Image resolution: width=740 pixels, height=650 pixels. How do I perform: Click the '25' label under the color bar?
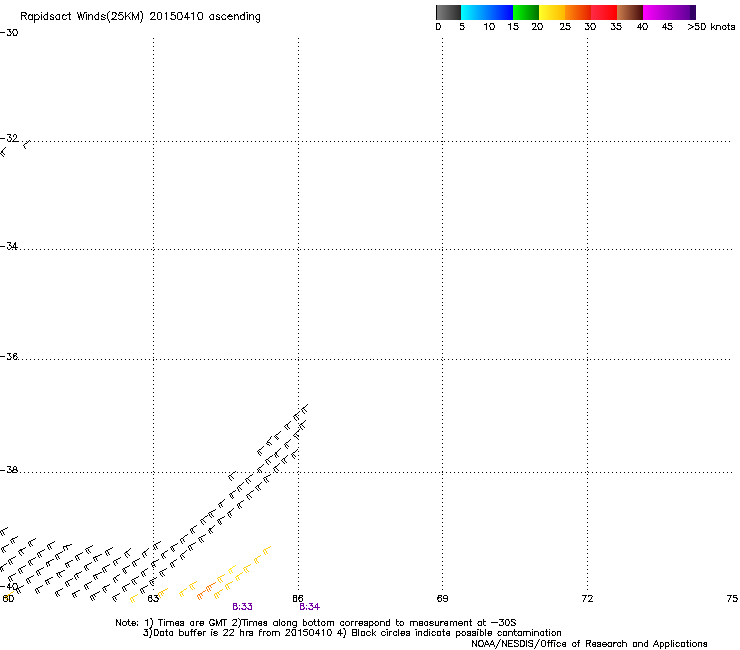565,27
